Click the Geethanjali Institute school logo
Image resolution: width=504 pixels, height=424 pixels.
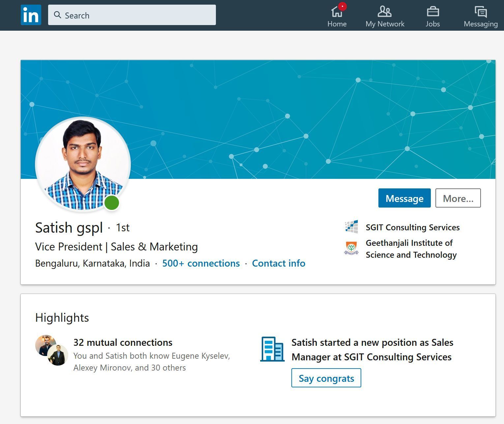pos(352,248)
